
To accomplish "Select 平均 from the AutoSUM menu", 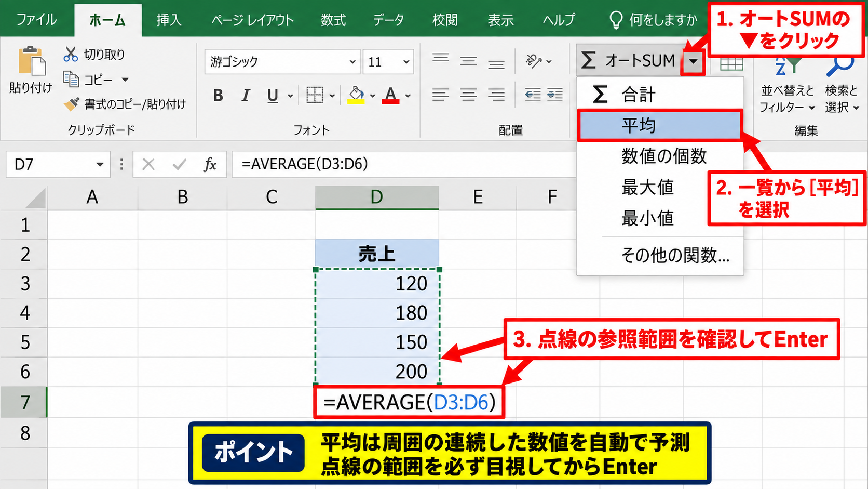I will click(660, 125).
